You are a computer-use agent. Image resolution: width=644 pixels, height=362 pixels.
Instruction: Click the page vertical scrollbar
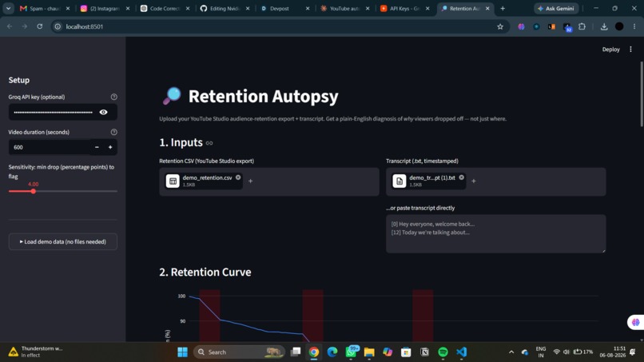642,93
